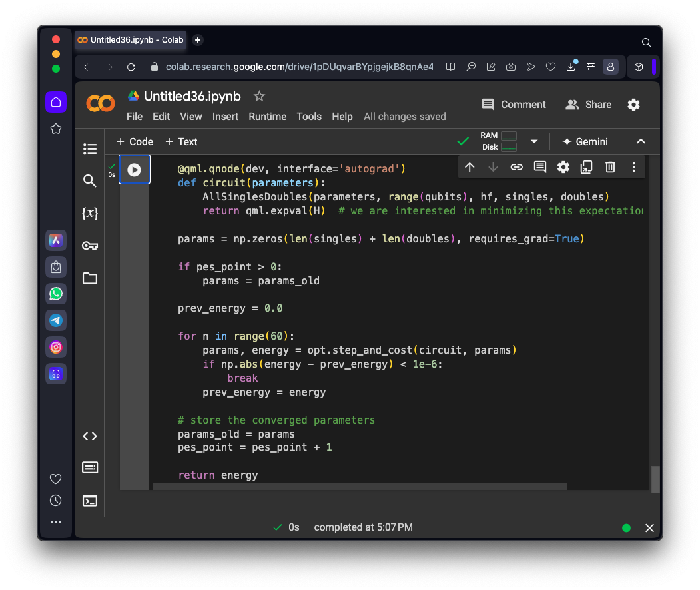The height and width of the screenshot is (590, 700).
Task: Open the Find and replace search icon
Action: click(x=90, y=181)
